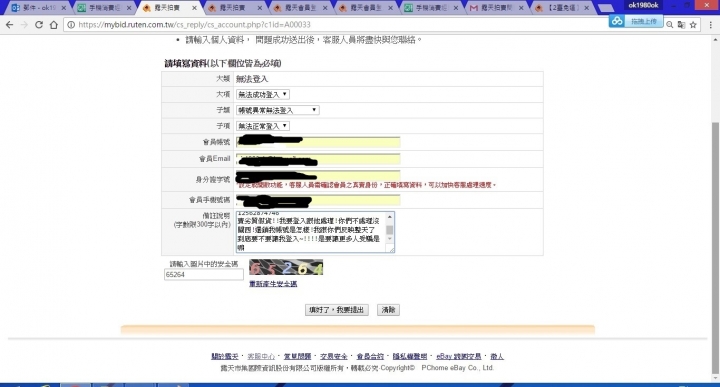Go back to the previous page
Screen dimensions: 720x387
[10, 25]
